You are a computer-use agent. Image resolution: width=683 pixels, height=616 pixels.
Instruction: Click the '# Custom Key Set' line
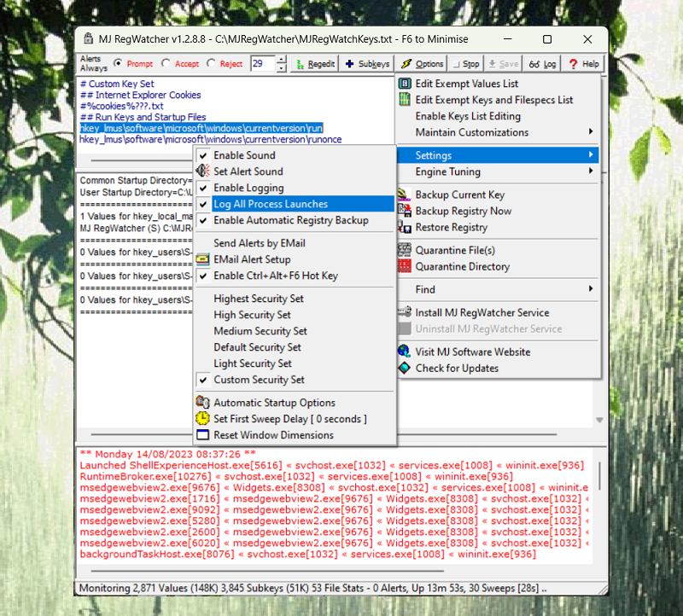[117, 84]
